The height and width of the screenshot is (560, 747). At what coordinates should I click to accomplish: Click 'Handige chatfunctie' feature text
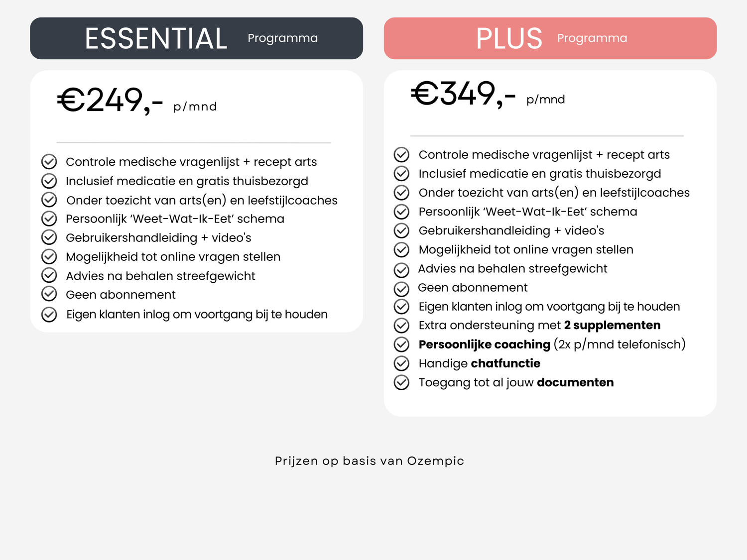tap(479, 363)
